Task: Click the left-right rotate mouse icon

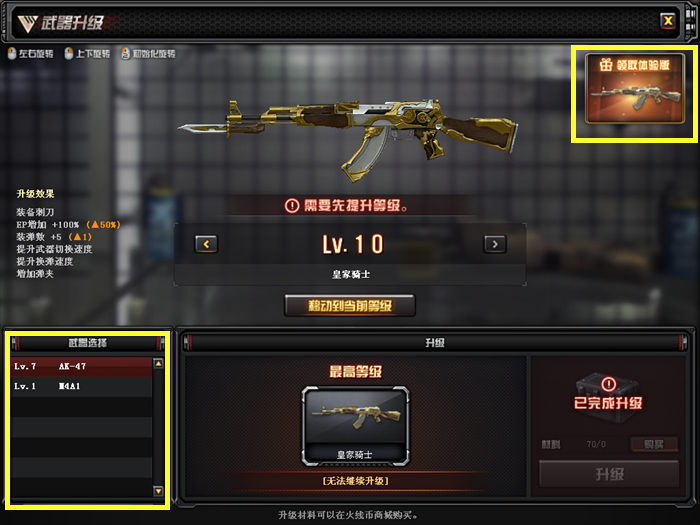Action: tap(12, 54)
